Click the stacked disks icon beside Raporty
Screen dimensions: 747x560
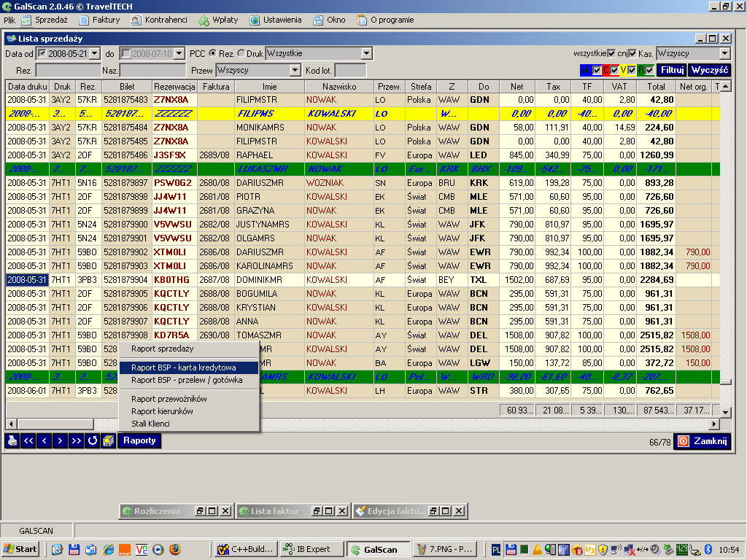pos(109,440)
